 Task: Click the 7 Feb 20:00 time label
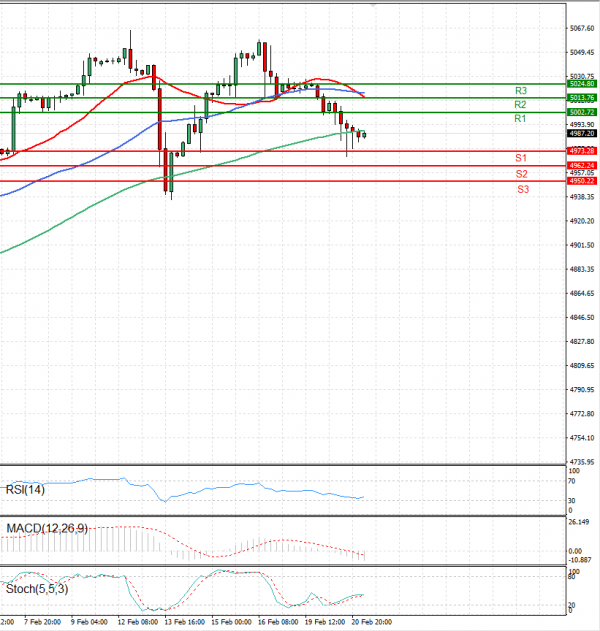42,622
